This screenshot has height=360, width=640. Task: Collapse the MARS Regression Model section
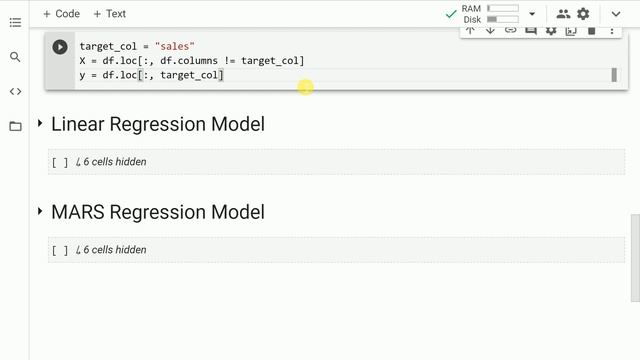click(x=40, y=211)
